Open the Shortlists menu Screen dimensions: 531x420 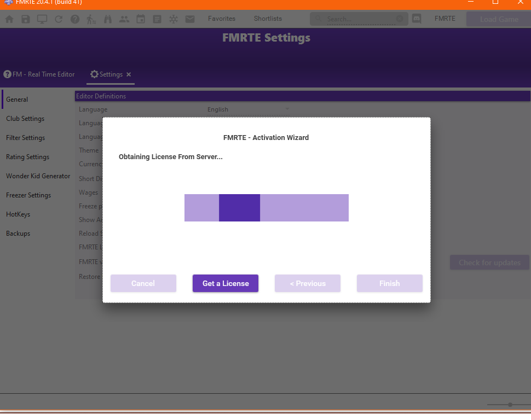[268, 19]
